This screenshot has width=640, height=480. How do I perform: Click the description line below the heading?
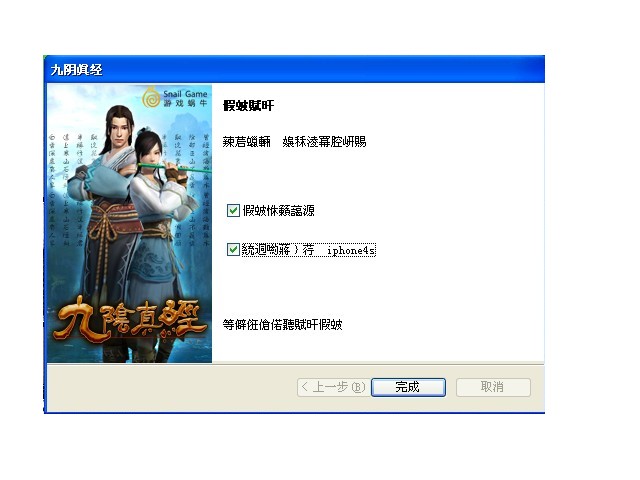click(x=294, y=142)
